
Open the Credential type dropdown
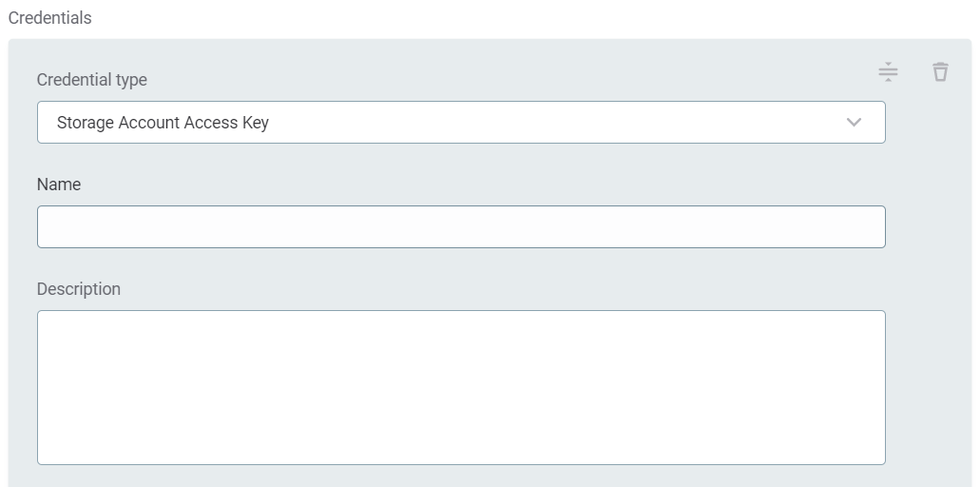coord(461,123)
